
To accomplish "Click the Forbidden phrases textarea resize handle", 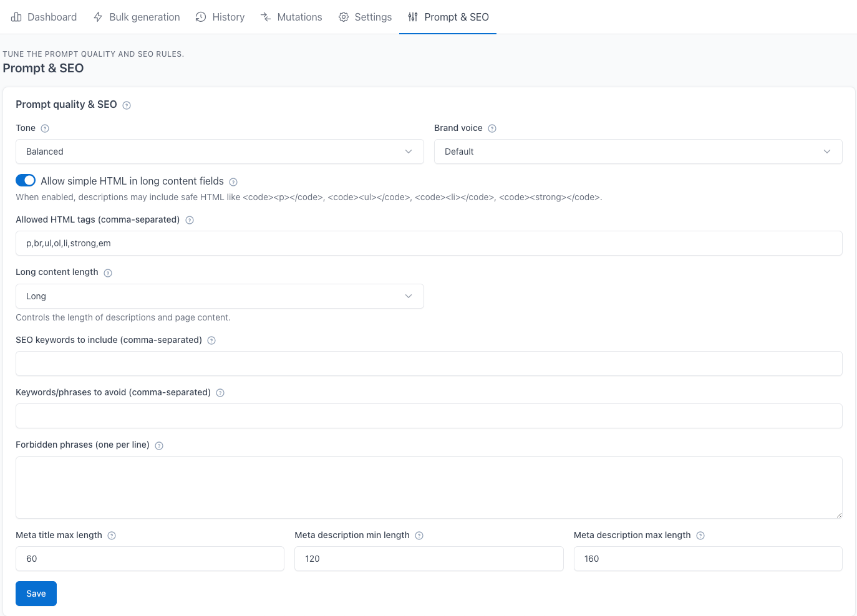I will pyautogui.click(x=838, y=514).
